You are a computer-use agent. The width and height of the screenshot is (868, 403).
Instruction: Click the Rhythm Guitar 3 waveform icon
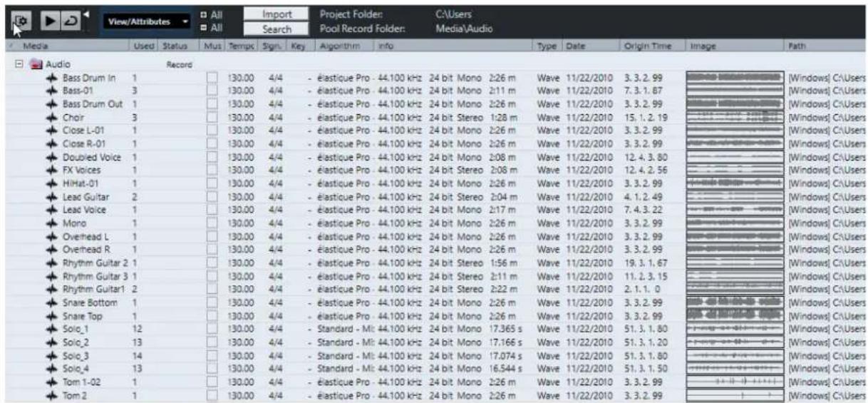(51, 276)
